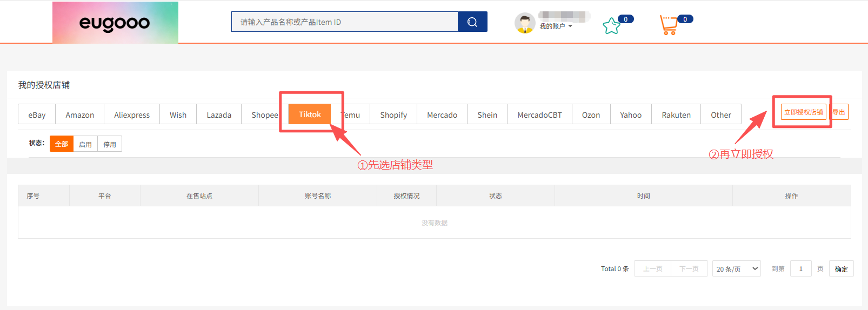
Task: Click the 上一页 previous page button
Action: (653, 268)
